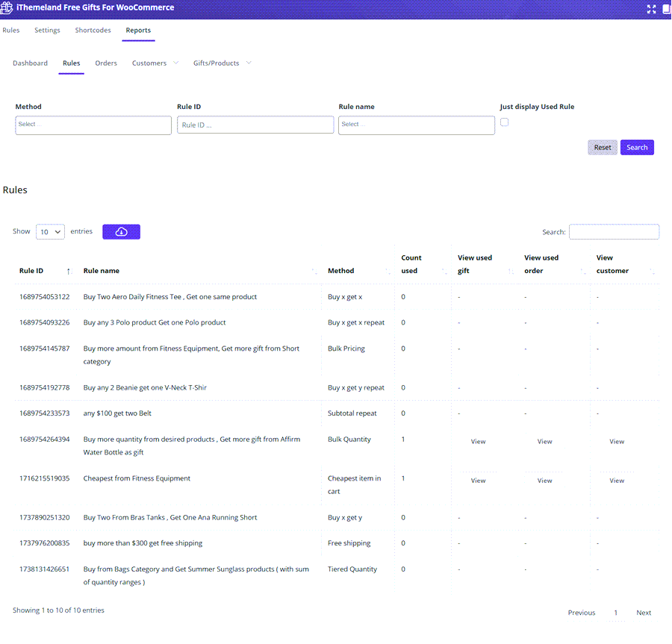Open the Rule name filter dropdown
Screen dimensions: 672x644
(416, 125)
